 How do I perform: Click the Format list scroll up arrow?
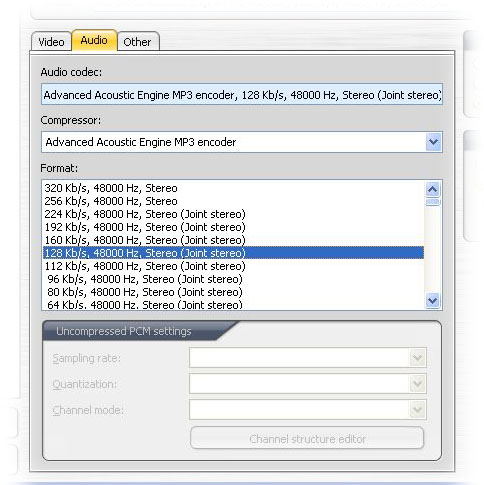pos(433,190)
